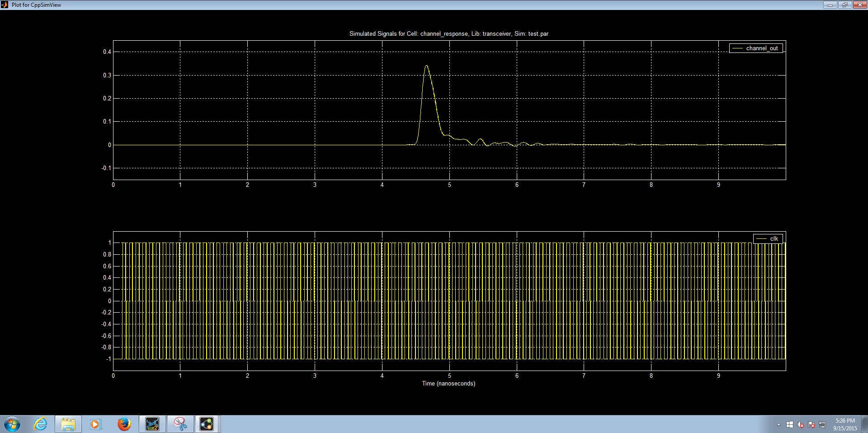
Task: Click the channel_out waveform peak
Action: [x=426, y=66]
